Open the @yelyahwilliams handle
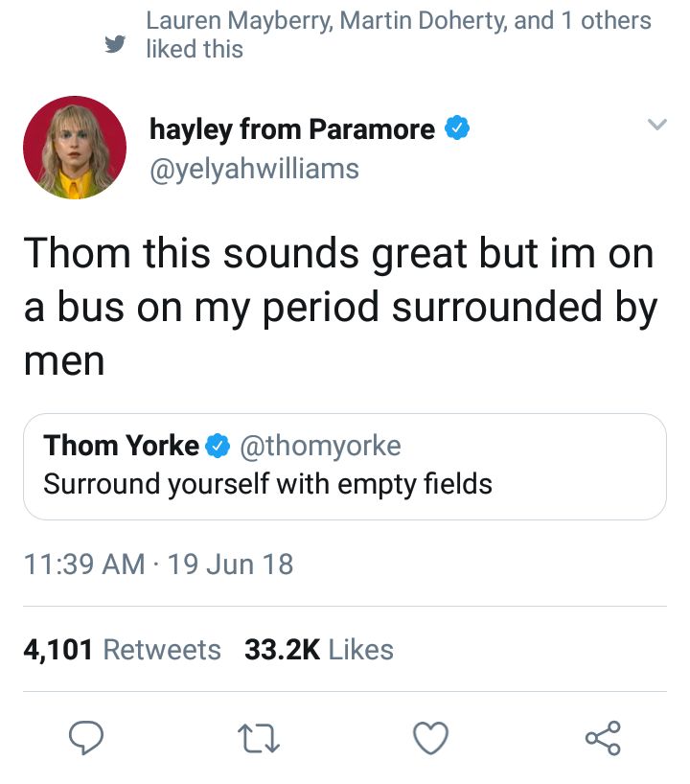690x784 pixels. click(254, 169)
